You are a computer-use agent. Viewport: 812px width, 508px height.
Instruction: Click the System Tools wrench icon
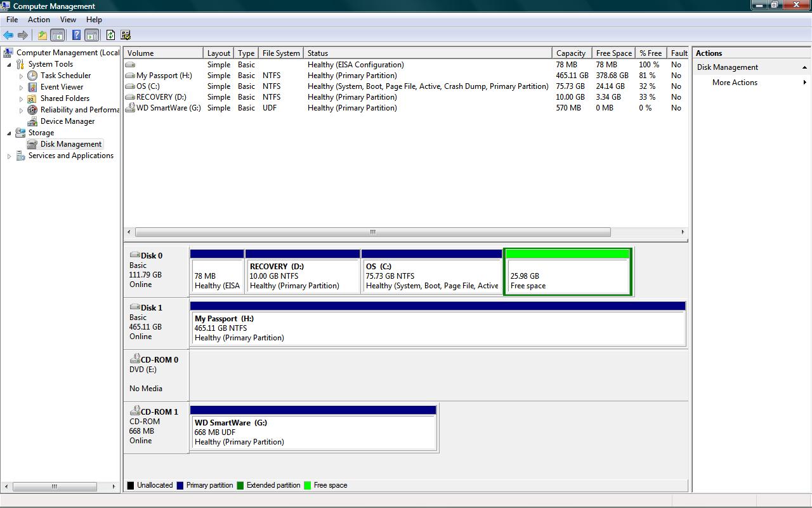(20, 64)
